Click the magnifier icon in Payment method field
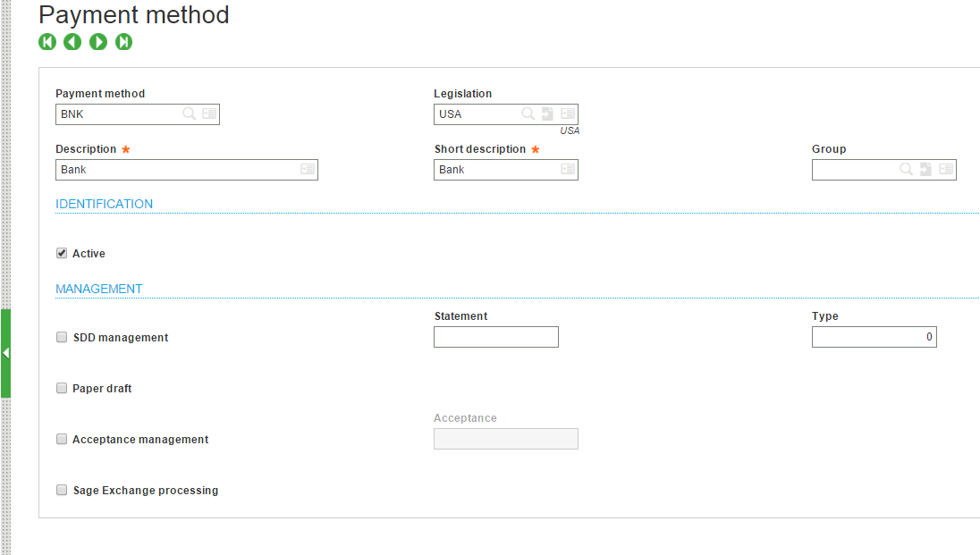The image size is (980, 555). point(190,114)
